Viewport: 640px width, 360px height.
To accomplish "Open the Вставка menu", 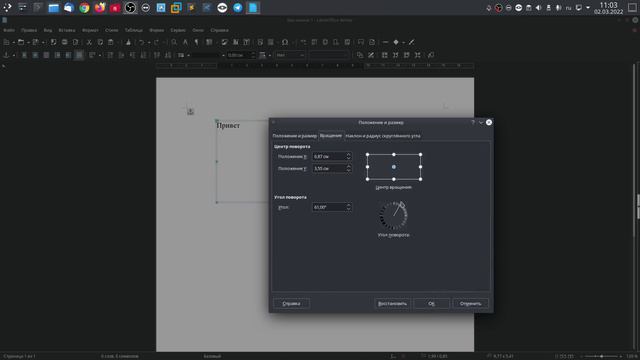I will [x=67, y=30].
